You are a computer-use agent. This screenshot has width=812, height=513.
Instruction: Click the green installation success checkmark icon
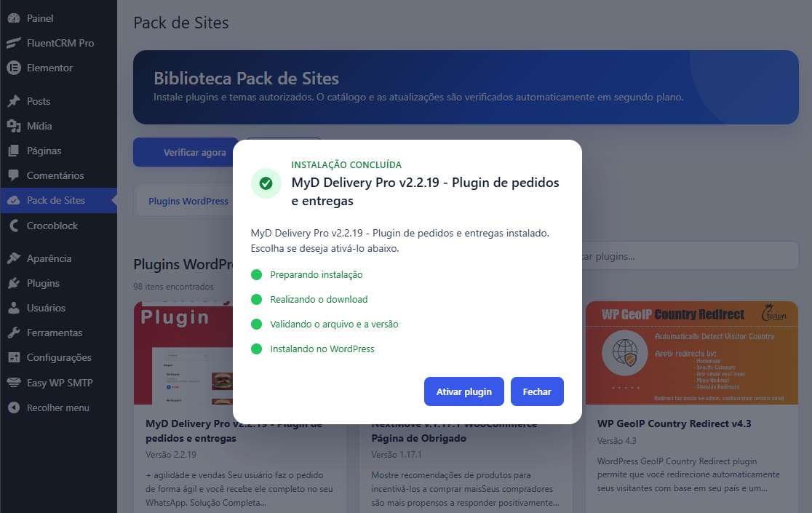(266, 183)
